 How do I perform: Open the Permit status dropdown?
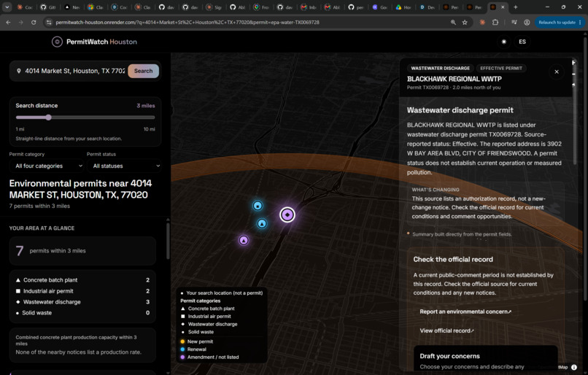pos(124,166)
